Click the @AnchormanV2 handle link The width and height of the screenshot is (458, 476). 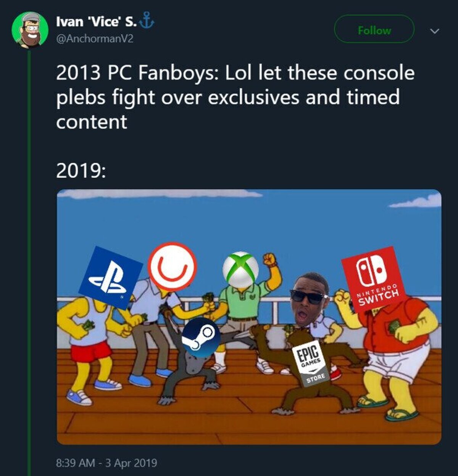point(95,39)
